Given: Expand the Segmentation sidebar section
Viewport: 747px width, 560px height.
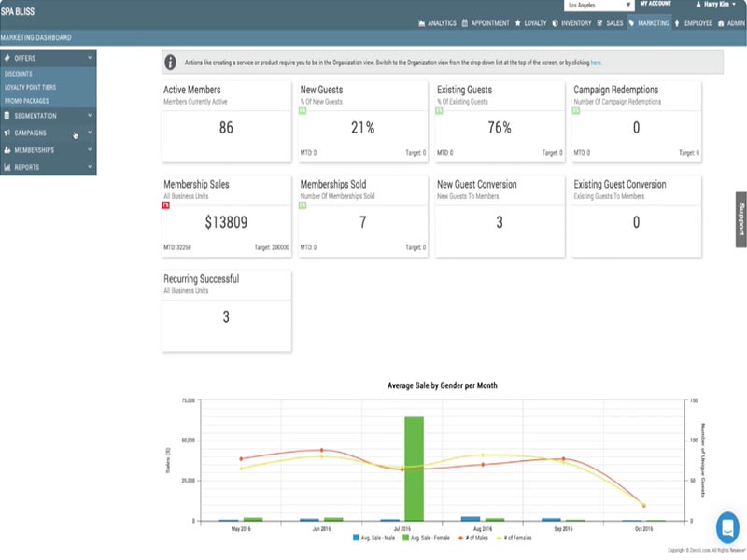Looking at the screenshot, I should click(47, 116).
